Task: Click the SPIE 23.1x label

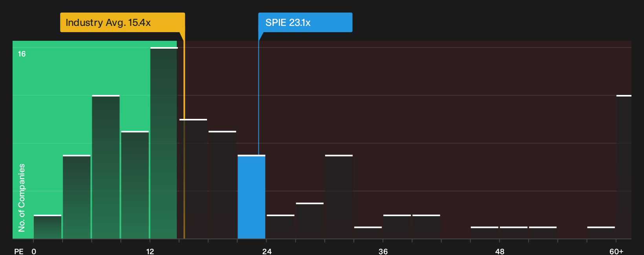Action: [x=305, y=22]
